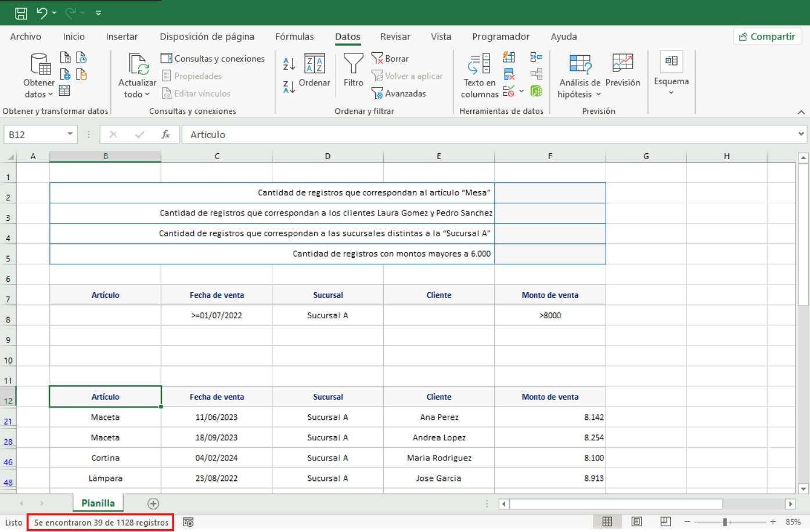Screen dimensions: 810x532
Task: Open the Name Box dropdown
Action: (70, 134)
